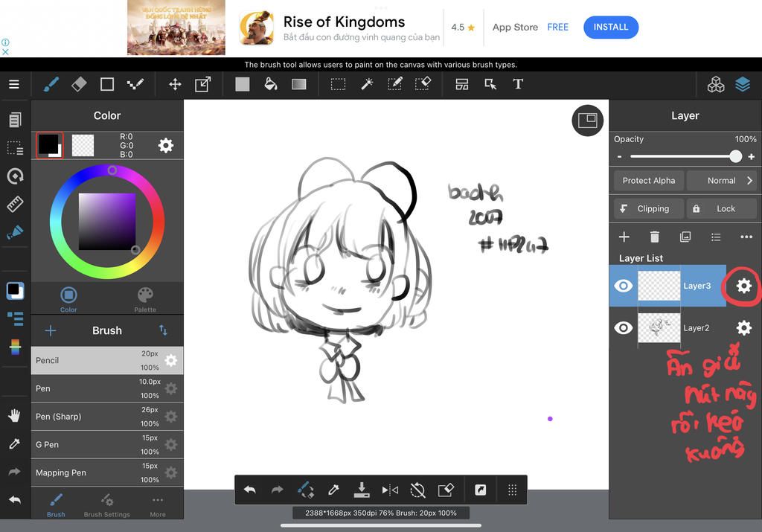762x532 pixels.
Task: Toggle Clipping for the layer
Action: [x=648, y=208]
